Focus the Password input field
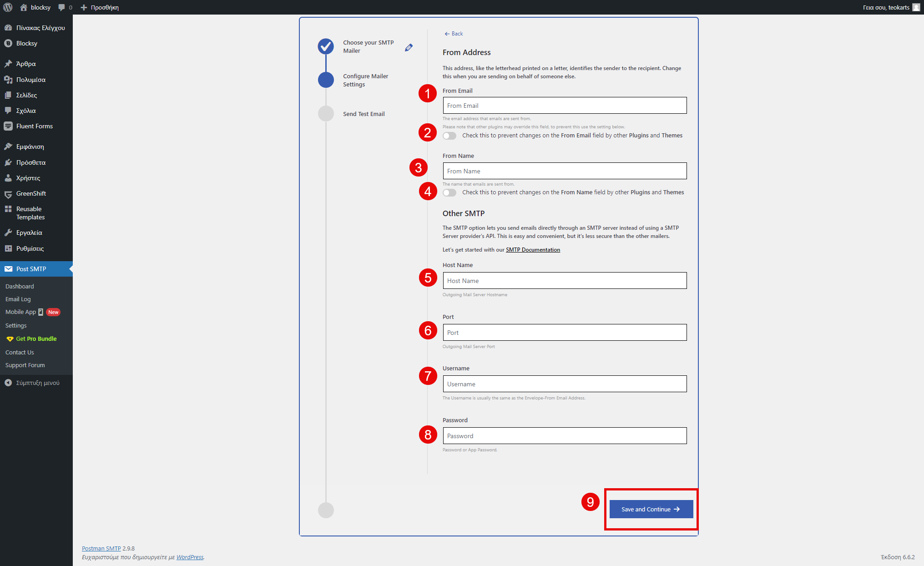924x566 pixels. point(565,436)
